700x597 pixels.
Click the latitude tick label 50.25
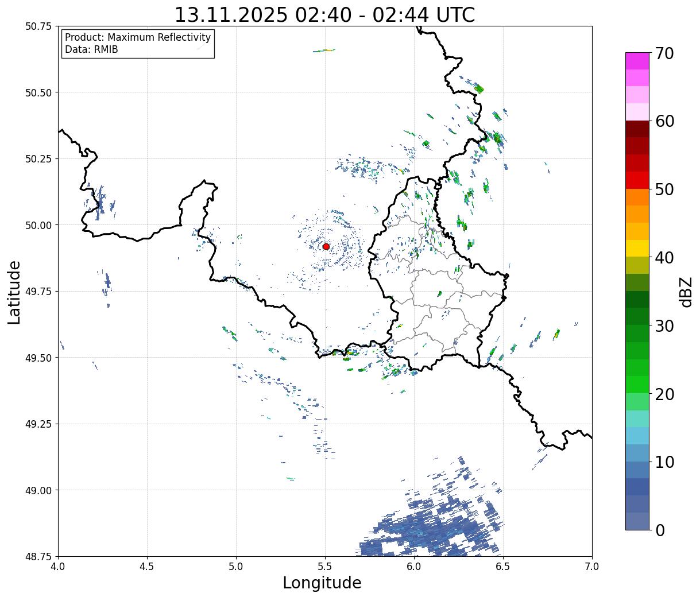tap(38, 159)
